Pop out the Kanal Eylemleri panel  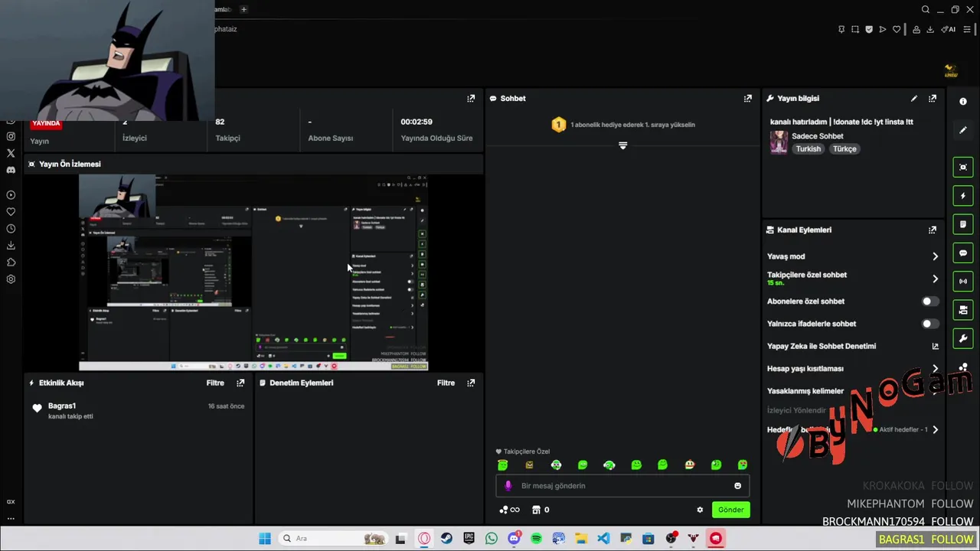click(933, 230)
